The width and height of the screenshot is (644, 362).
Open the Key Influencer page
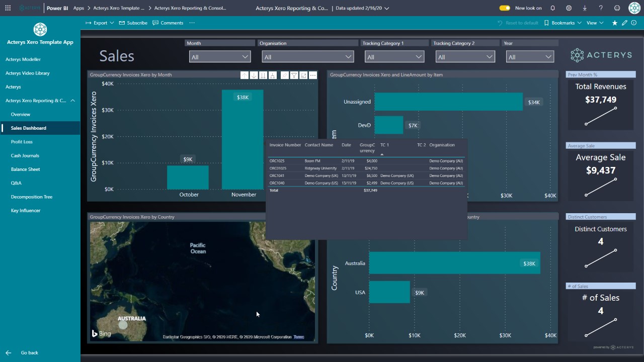[26, 210]
